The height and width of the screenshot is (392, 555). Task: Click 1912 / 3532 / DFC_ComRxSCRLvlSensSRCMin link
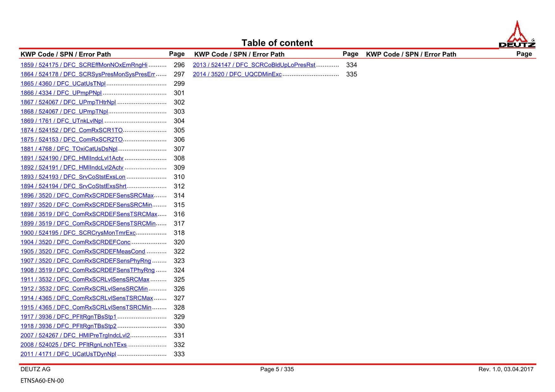click(84, 289)
